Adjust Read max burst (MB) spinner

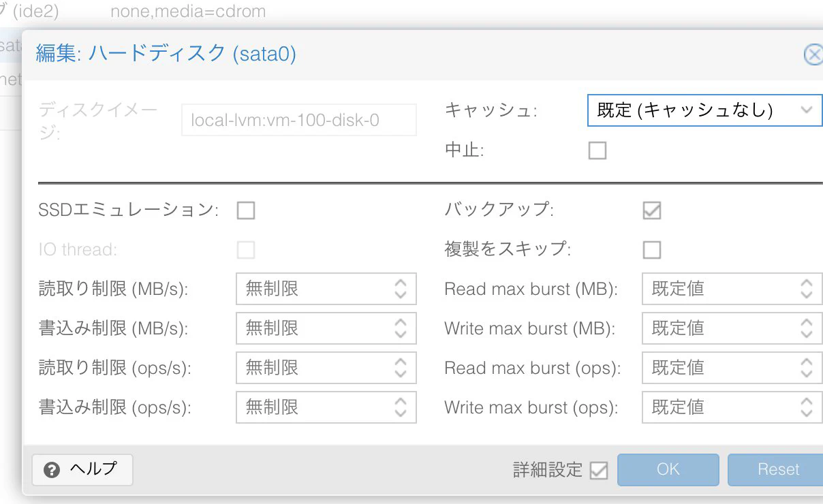click(807, 289)
